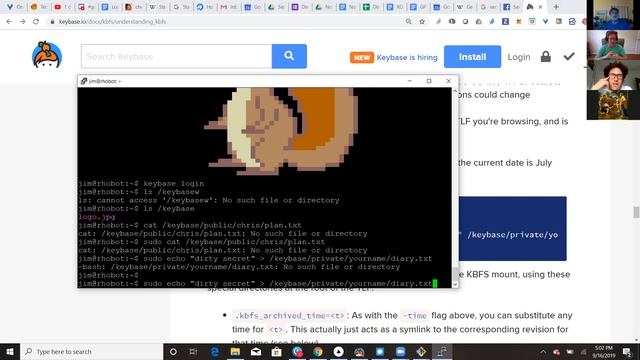
Task: Click the padlock icon next to Login
Action: [546, 56]
